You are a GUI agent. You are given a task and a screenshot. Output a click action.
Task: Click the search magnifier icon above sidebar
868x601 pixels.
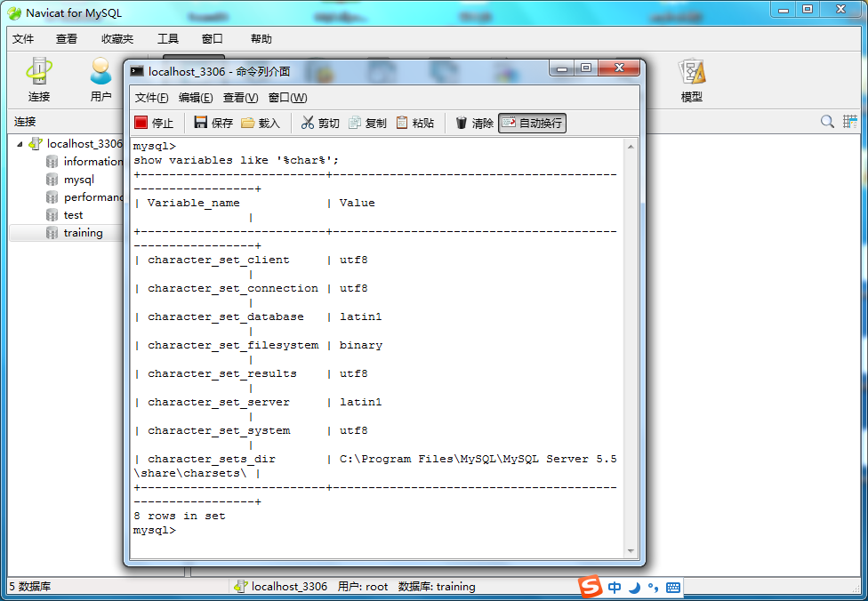coord(826,119)
